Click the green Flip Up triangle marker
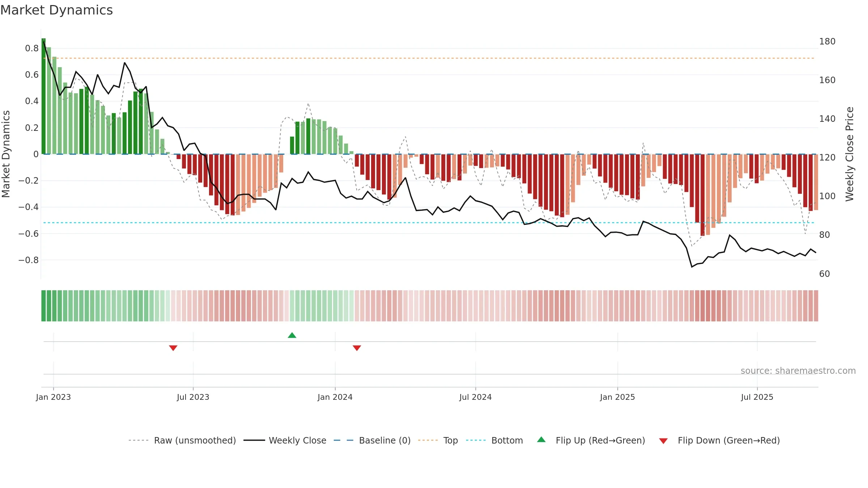 292,335
